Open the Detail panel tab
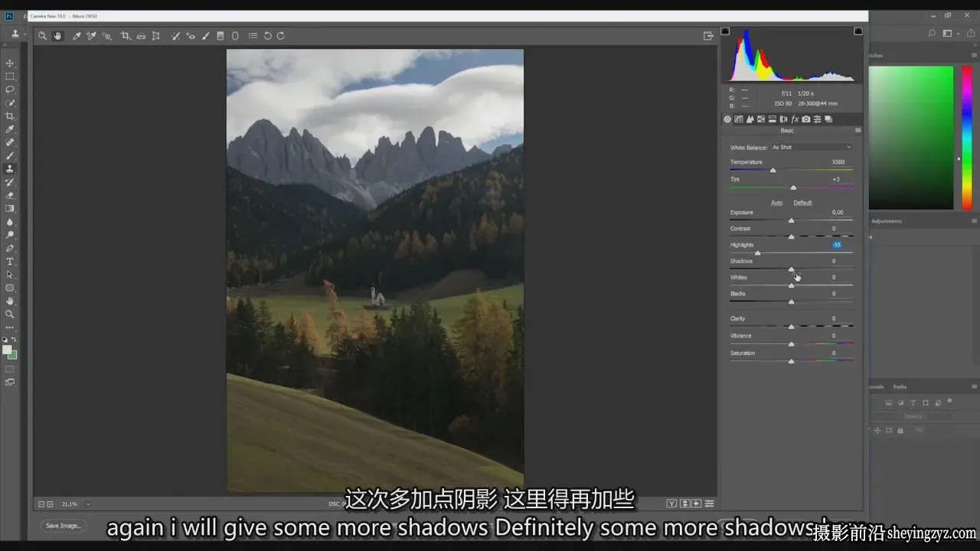980x551 pixels. point(750,119)
